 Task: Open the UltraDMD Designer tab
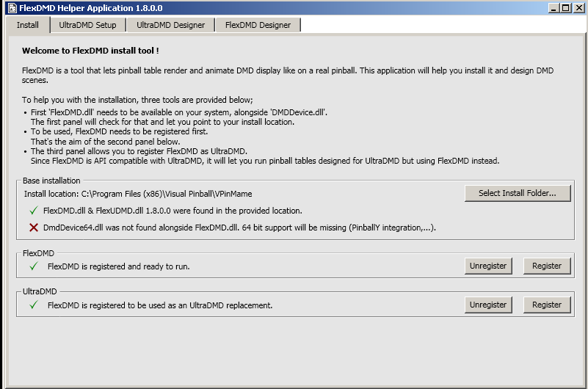[x=170, y=25]
